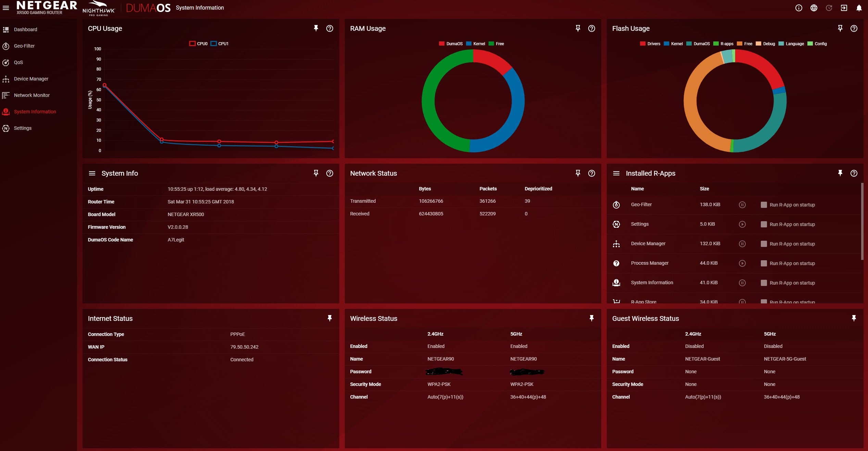Click Device Manager name in R-Apps list
This screenshot has height=451, width=868.
[648, 243]
